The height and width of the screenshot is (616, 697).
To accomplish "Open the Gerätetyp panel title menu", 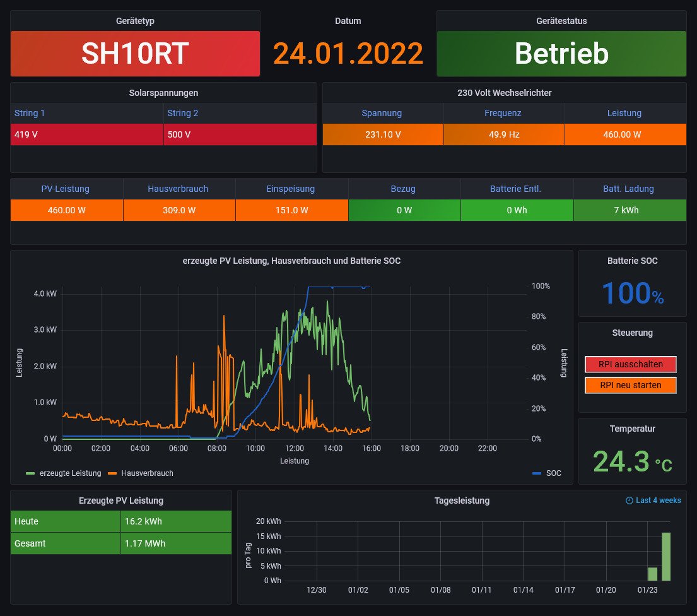I will (135, 21).
